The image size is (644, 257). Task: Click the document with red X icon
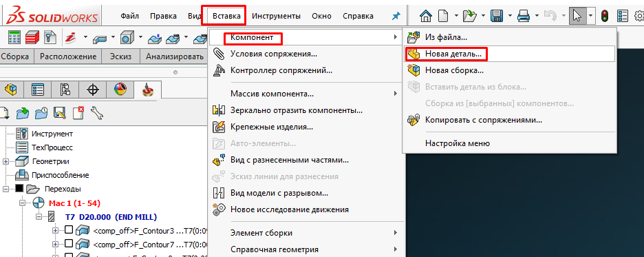pos(78,112)
